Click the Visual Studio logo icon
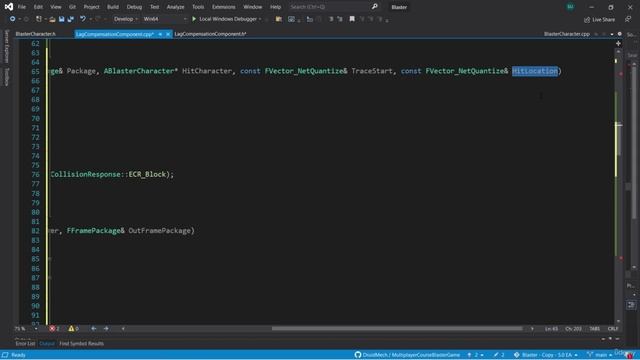Viewport: 640px width, 360px height. (x=9, y=7)
